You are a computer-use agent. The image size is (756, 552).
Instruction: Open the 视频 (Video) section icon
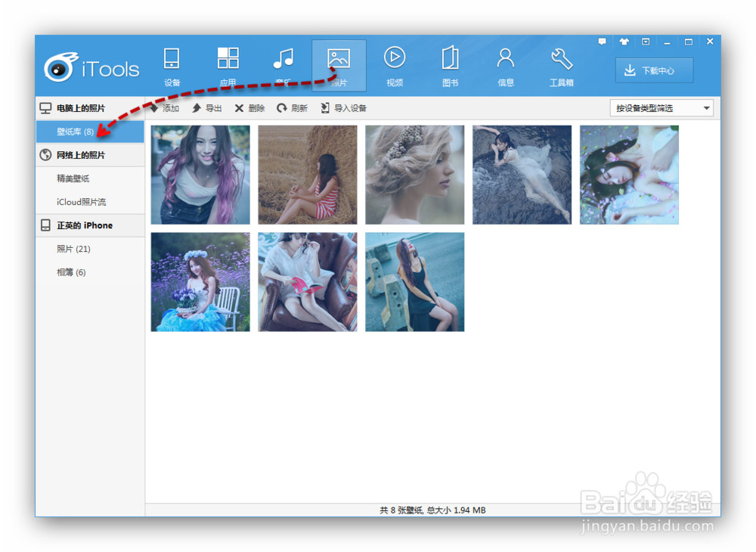click(394, 65)
